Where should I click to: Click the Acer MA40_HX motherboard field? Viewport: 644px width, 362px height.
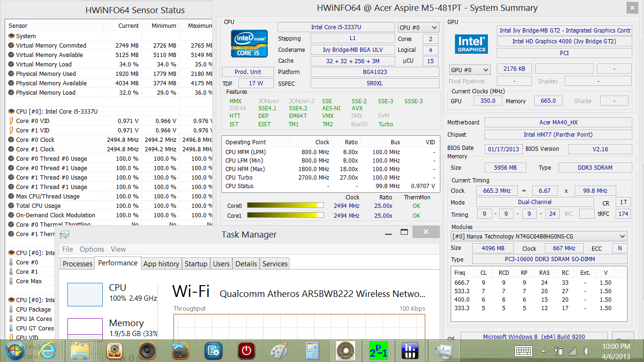[558, 123]
